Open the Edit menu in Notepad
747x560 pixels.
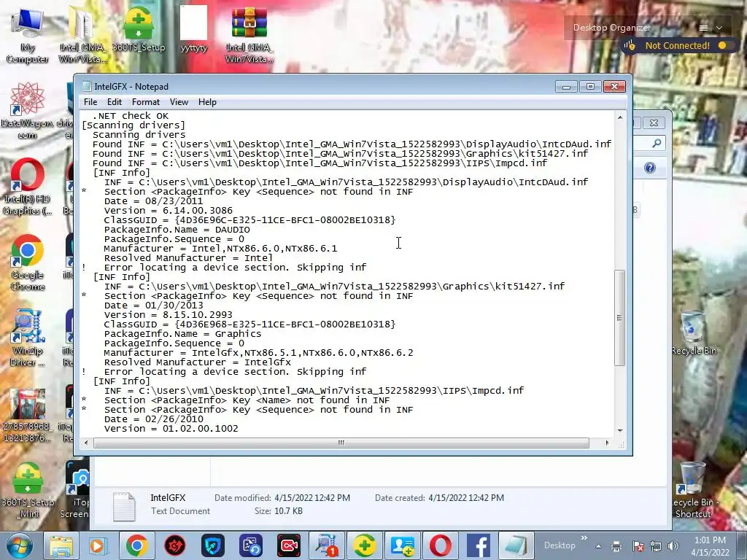[x=114, y=102]
